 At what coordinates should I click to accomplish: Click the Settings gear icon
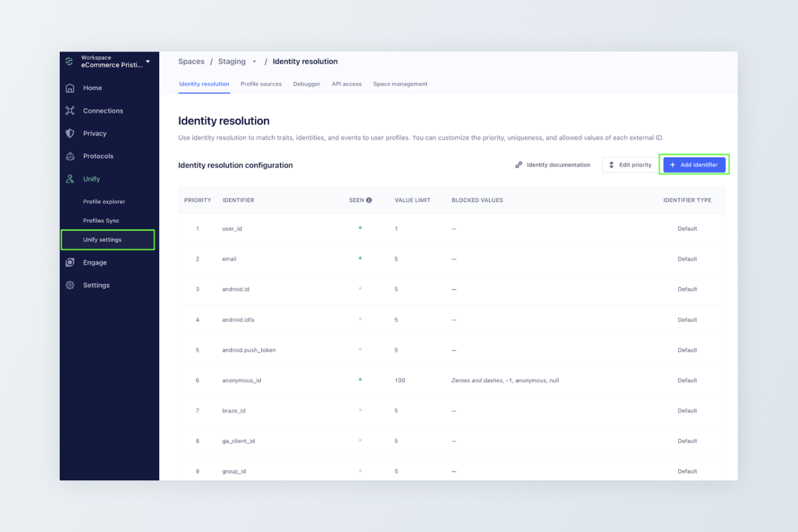[x=70, y=286]
